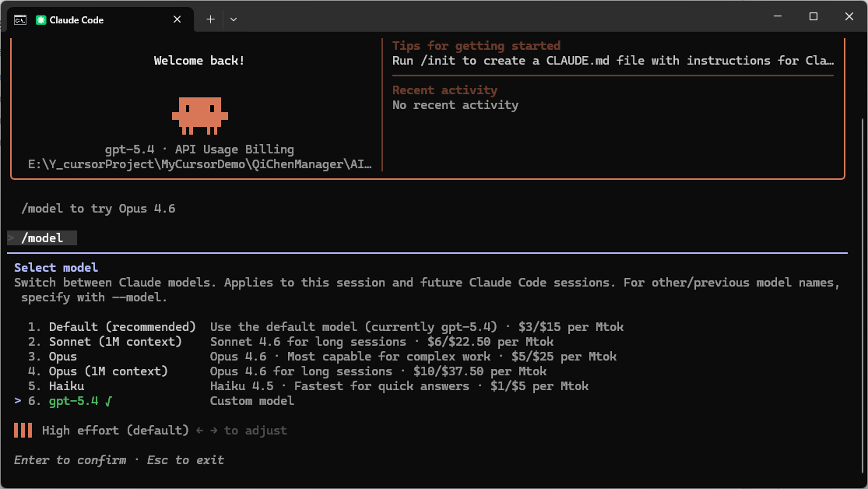Image resolution: width=868 pixels, height=489 pixels.
Task: Click 'High effort (default)' label
Action: point(115,431)
